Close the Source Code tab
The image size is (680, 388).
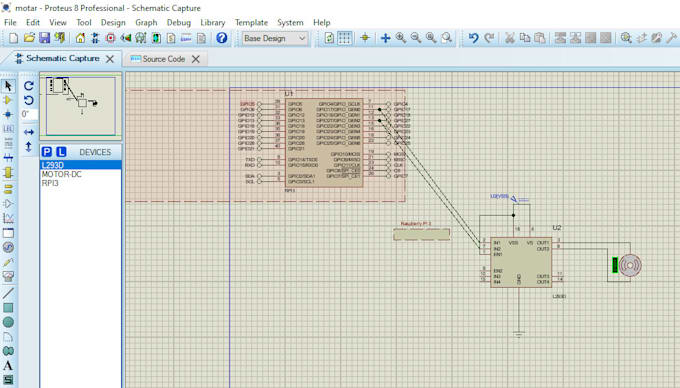pos(196,59)
